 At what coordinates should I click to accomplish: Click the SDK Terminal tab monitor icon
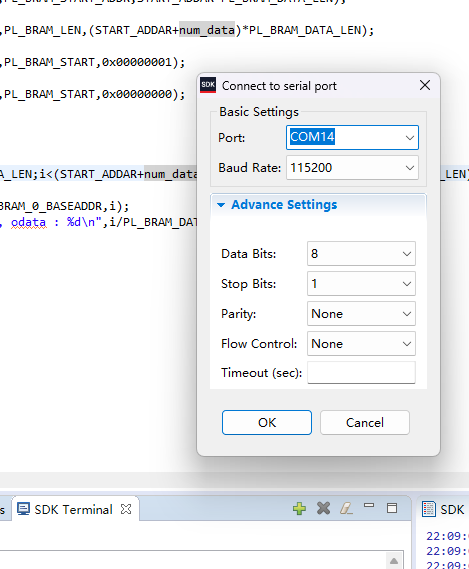[24, 509]
